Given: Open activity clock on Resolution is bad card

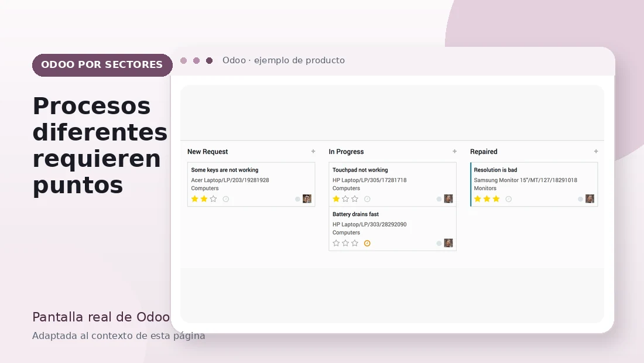Looking at the screenshot, I should (x=508, y=198).
